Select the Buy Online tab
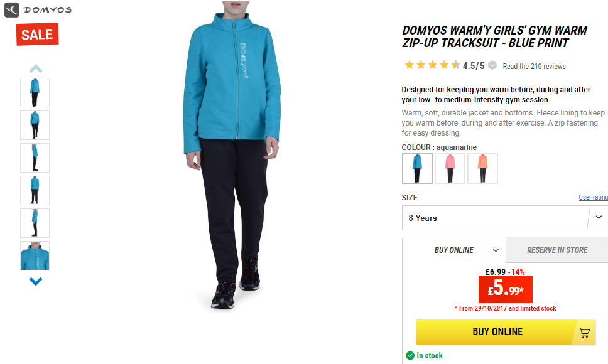This screenshot has width=608, height=364. coord(454,250)
